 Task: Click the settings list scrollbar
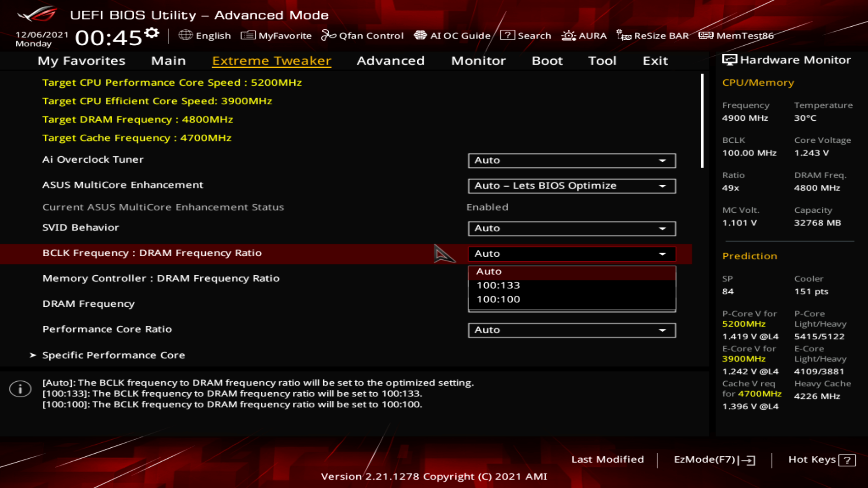[x=702, y=121]
